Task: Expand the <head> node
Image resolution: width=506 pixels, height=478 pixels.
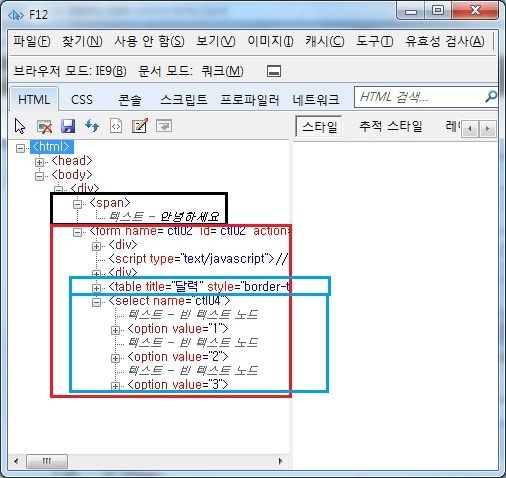Action: point(39,162)
